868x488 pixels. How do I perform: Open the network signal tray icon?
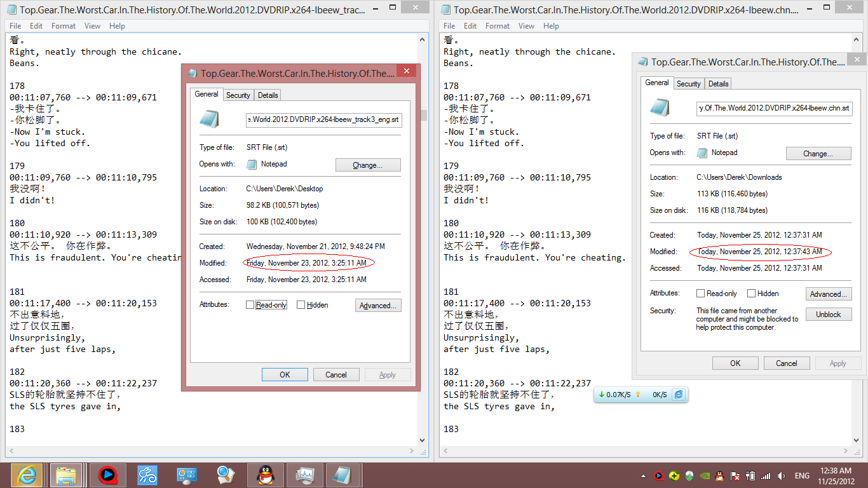click(x=766, y=475)
